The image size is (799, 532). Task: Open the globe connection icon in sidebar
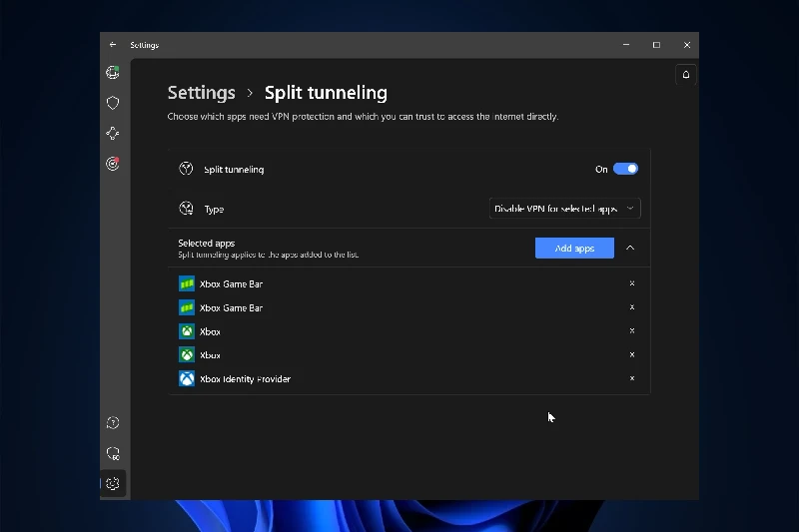(x=113, y=72)
